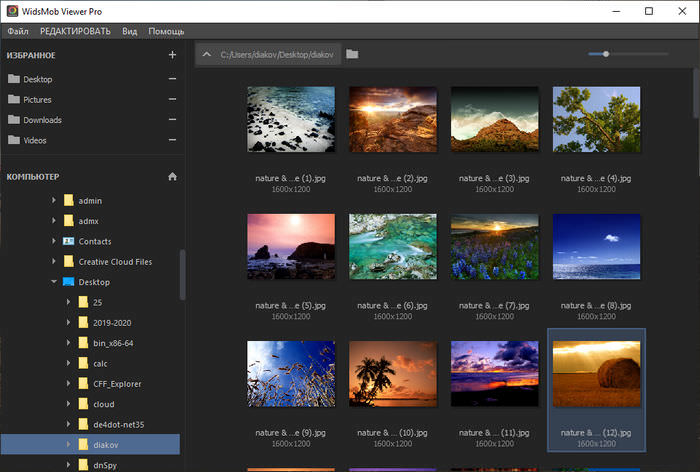Screen dimensions: 700x472
Task: Open the РЕДАКТИРОВАТЬ menu
Action: [x=75, y=31]
